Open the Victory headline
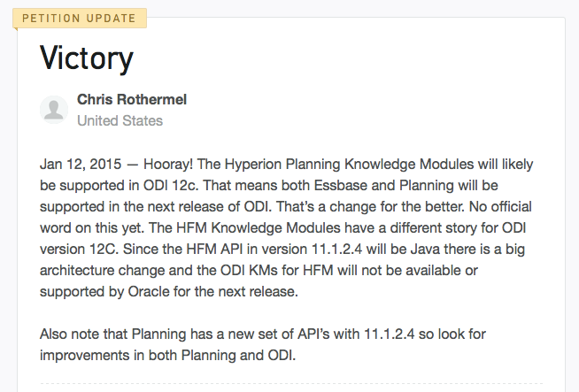This screenshot has height=392, width=579. (87, 58)
